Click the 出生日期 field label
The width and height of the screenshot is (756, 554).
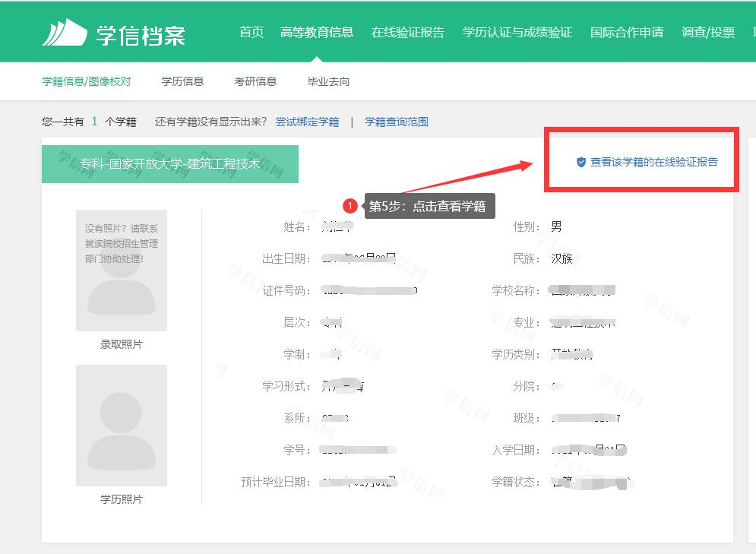pos(286,259)
